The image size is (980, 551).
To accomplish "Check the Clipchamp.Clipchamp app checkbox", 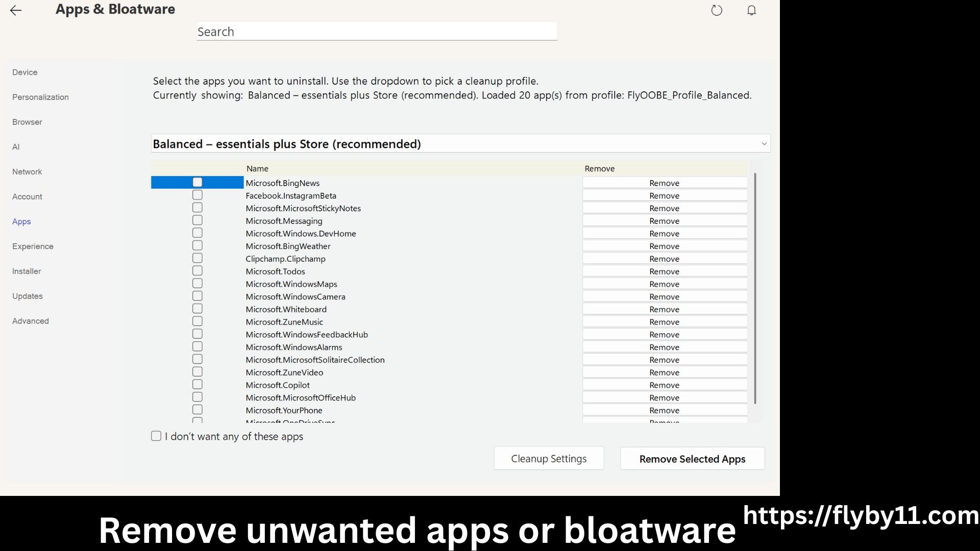I will click(x=198, y=258).
